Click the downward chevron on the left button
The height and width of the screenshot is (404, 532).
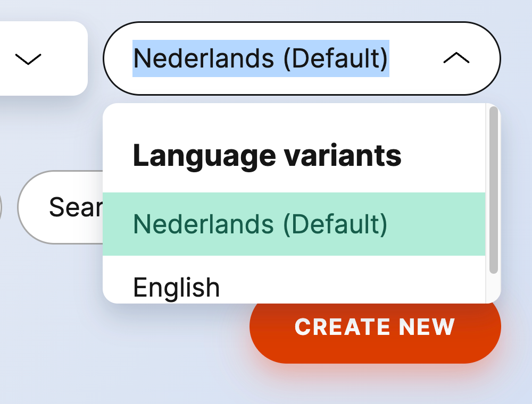(x=28, y=58)
